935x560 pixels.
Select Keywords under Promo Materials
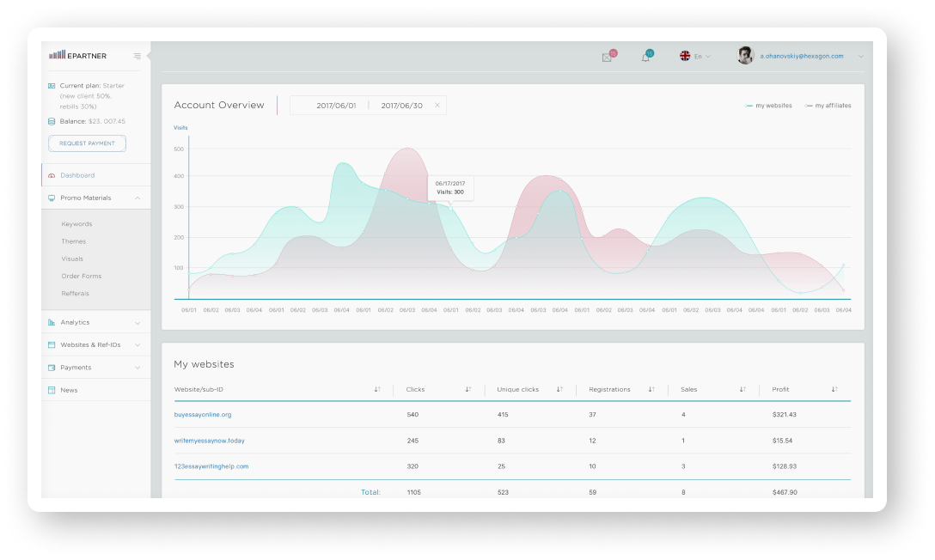coord(76,224)
